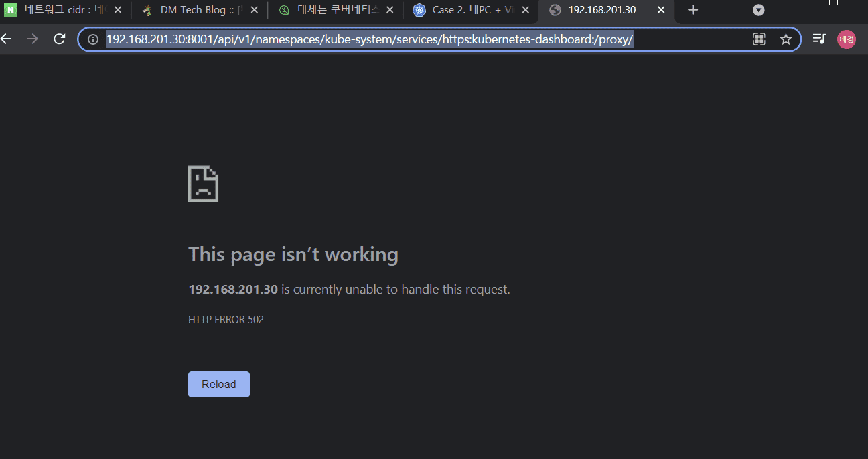Switch to the 대세는 쿠버네티스 tab
Image resolution: width=868 pixels, height=459 pixels.
335,10
